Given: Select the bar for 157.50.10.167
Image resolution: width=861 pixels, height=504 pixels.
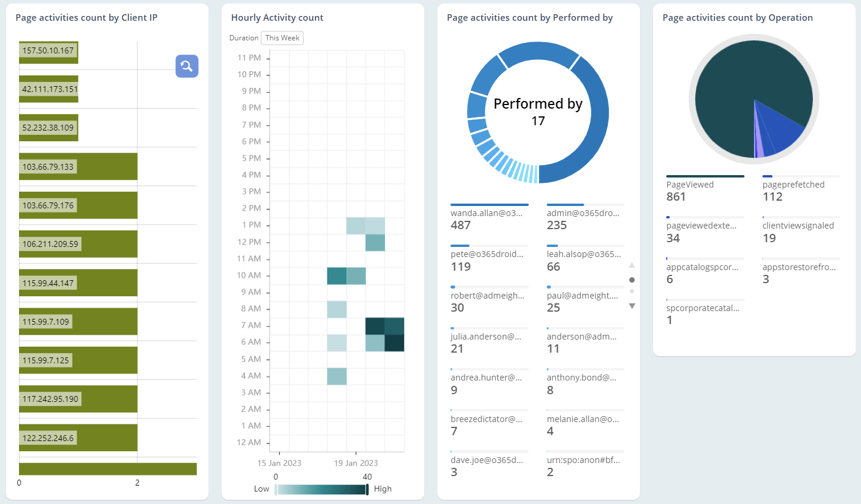Looking at the screenshot, I should coord(49,51).
